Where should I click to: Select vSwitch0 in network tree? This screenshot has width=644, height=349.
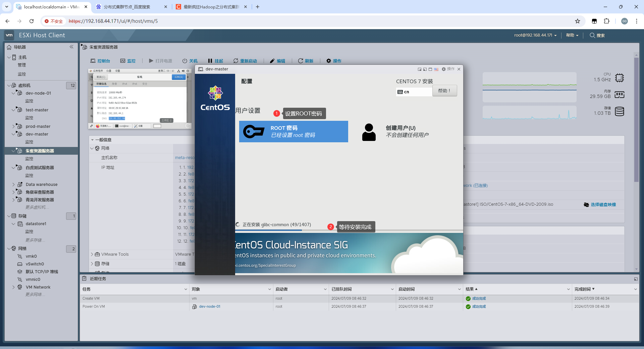[35, 264]
